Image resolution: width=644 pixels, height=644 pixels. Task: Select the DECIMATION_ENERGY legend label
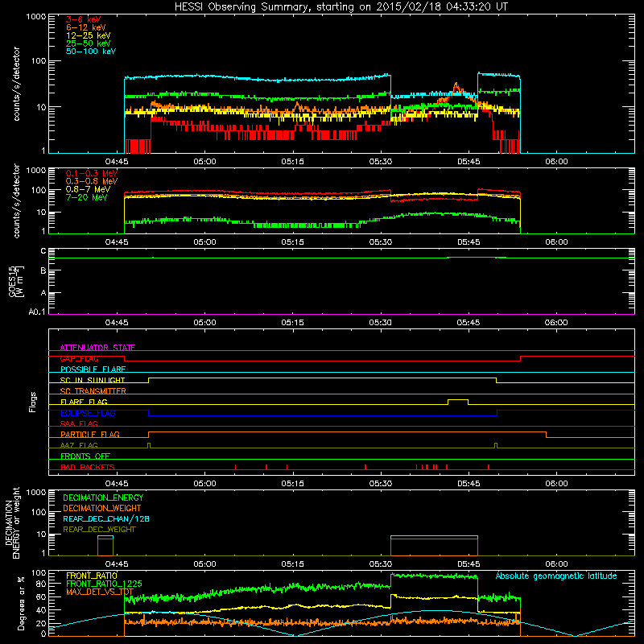[103, 497]
